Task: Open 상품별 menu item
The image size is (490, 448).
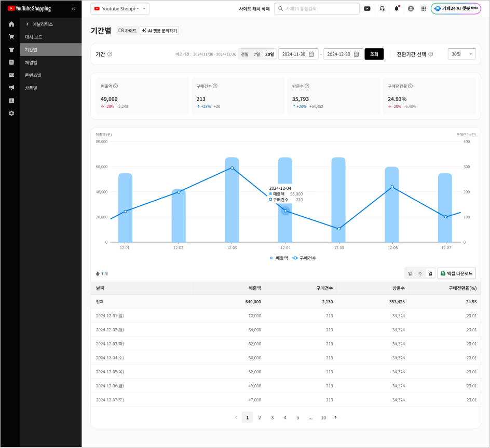Action: pyautogui.click(x=51, y=88)
